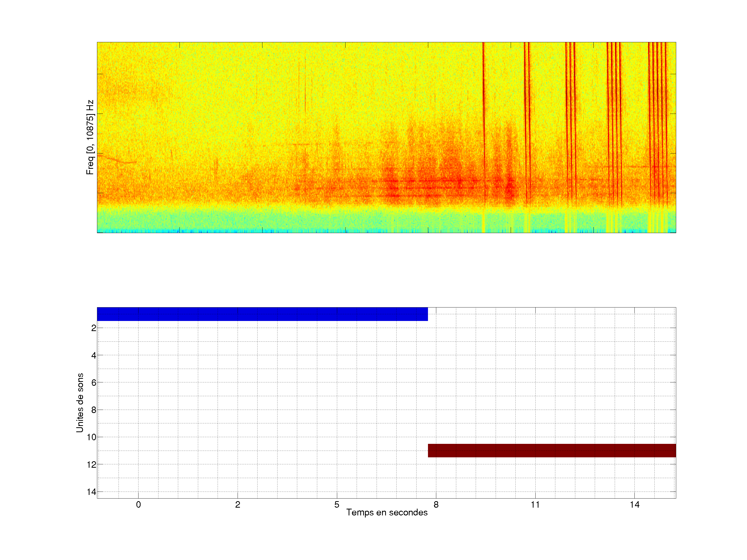Click the x-axis tick label 5

(337, 505)
